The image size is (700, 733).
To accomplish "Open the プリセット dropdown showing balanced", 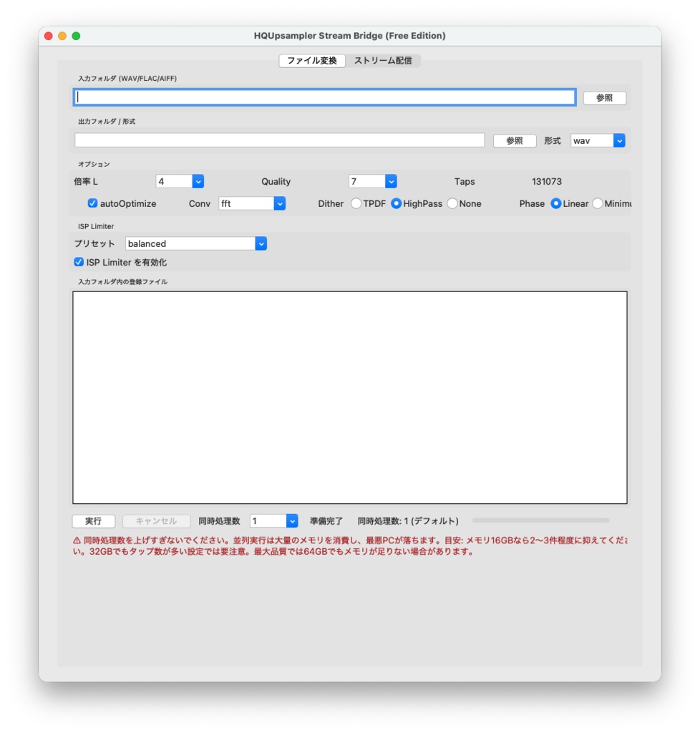I will 195,243.
